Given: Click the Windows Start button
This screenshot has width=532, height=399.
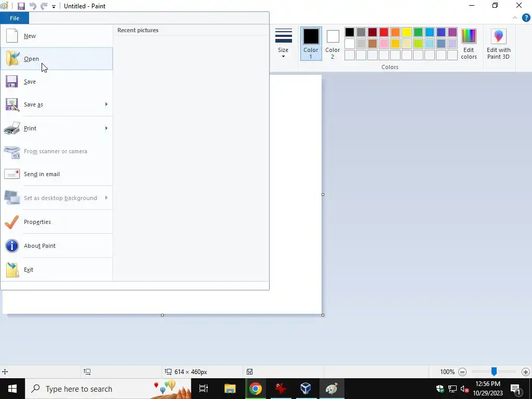Looking at the screenshot, I should pyautogui.click(x=12, y=389).
